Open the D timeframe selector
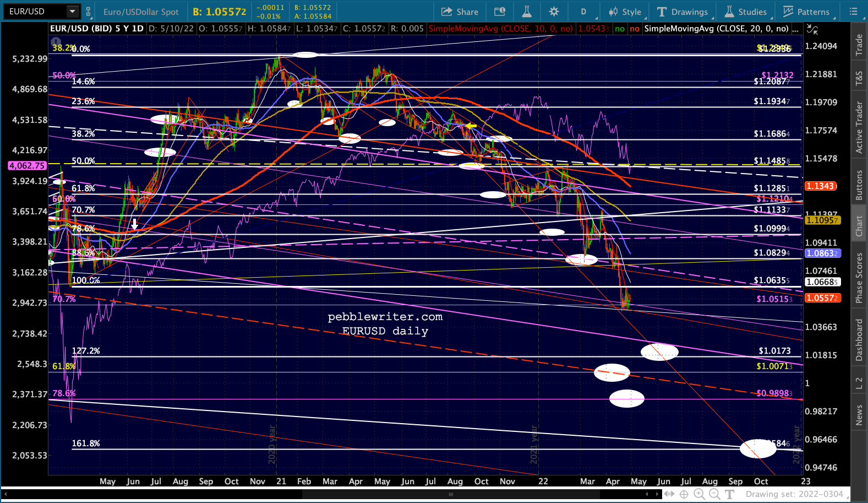The height and width of the screenshot is (503, 868). (x=583, y=12)
